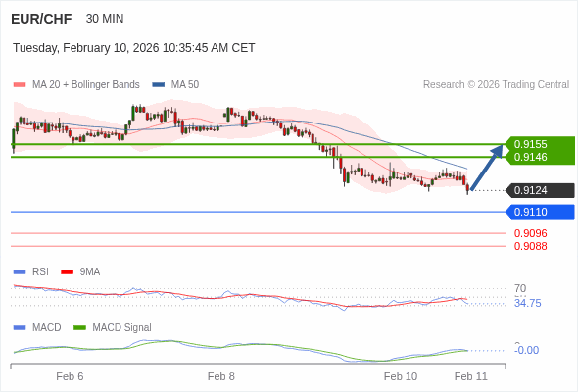Click the MA 20 + Bollinger Bands legend label

pos(86,85)
